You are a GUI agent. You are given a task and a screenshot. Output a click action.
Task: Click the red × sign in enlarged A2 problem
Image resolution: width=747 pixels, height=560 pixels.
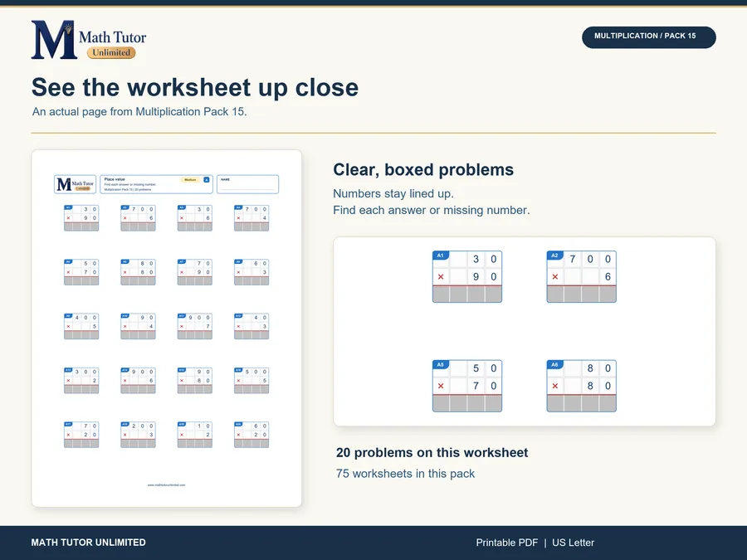[x=555, y=276]
